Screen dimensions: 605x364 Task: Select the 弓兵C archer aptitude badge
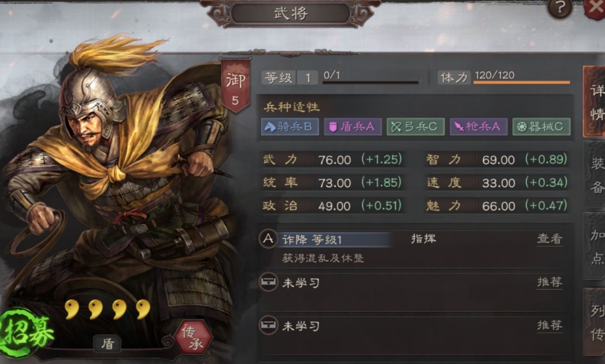(415, 127)
